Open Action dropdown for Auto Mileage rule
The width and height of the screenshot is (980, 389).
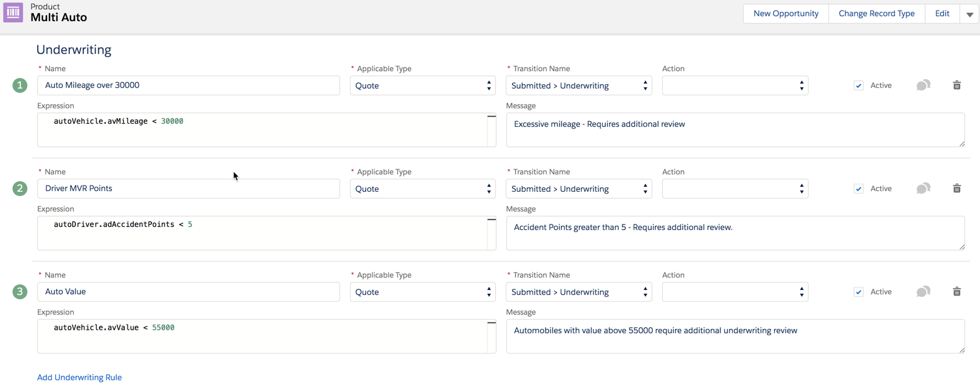pos(735,85)
